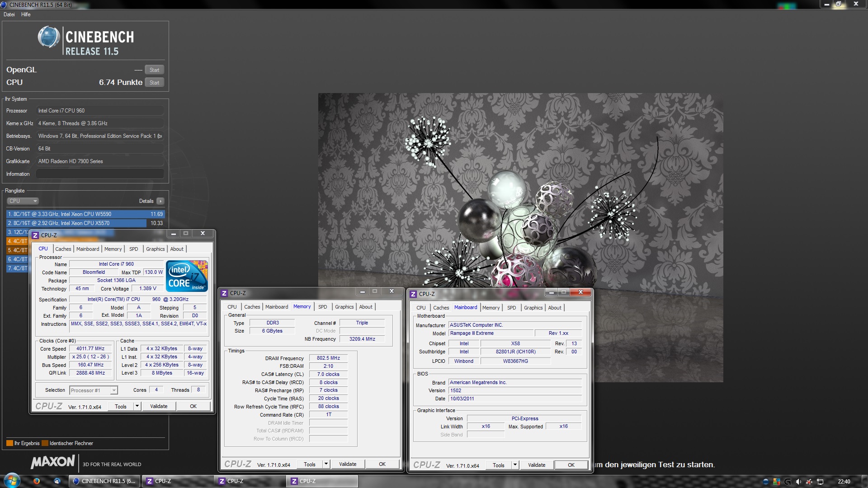Click OK in the CPU tab window
The height and width of the screenshot is (488, 868).
[x=193, y=406]
